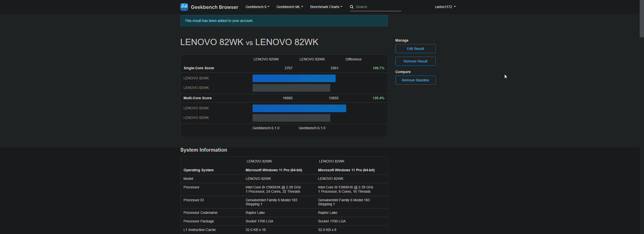Click the Geekbench logo icon

[184, 7]
